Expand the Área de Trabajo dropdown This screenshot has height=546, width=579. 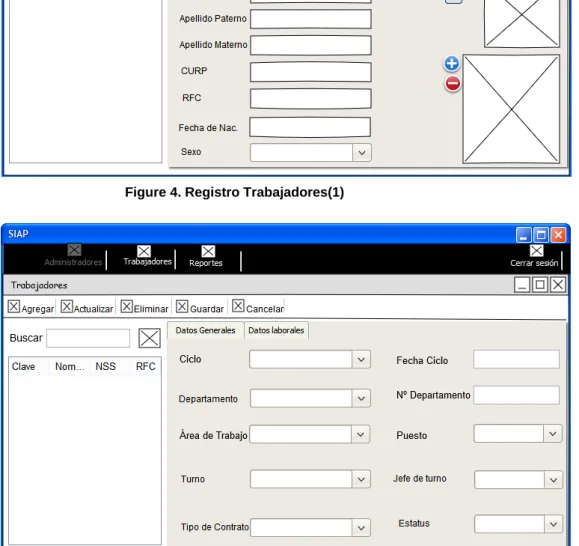click(360, 435)
